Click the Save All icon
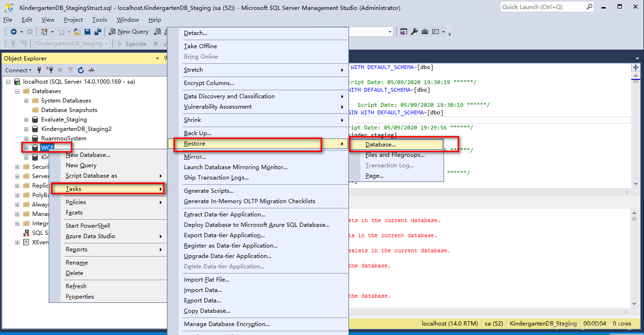644x335 pixels. [x=98, y=32]
